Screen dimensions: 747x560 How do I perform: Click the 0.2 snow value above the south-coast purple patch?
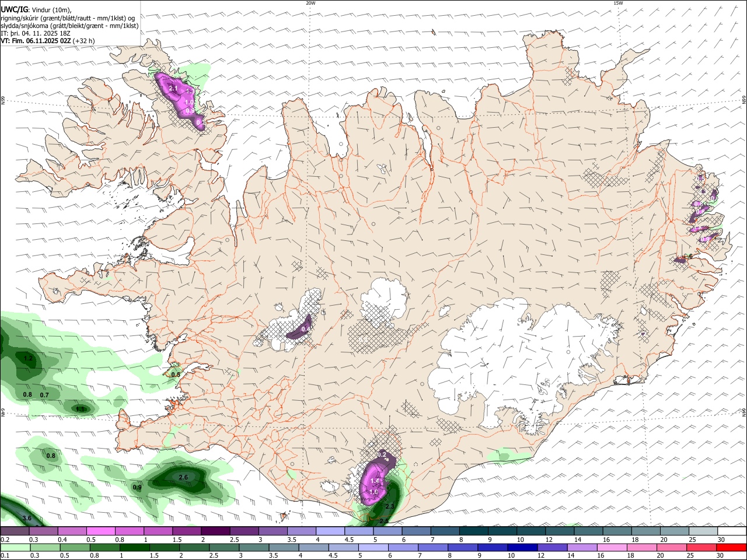click(382, 454)
